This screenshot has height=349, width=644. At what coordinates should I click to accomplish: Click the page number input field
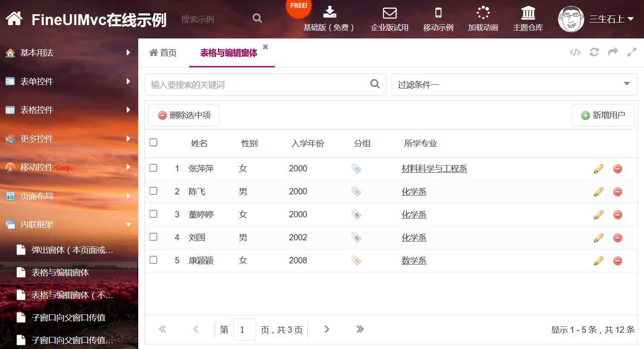click(x=244, y=329)
